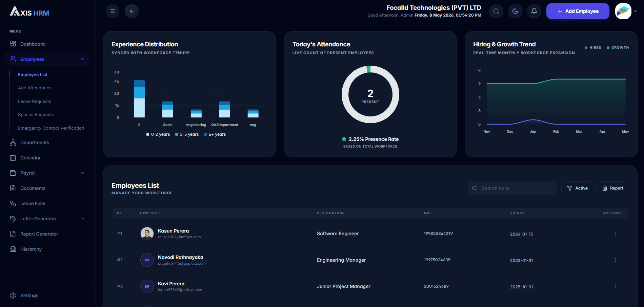Open actions menu for Navodi Rathnayaka

coord(615,260)
